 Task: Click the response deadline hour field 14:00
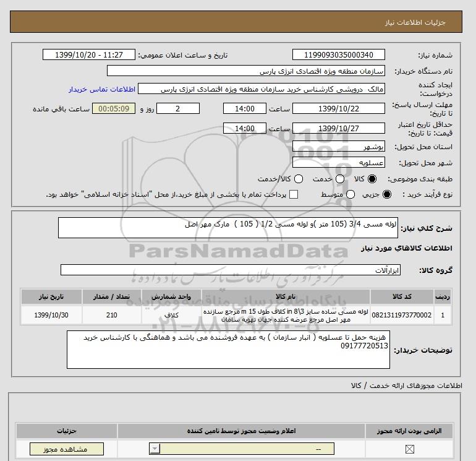click(x=245, y=108)
